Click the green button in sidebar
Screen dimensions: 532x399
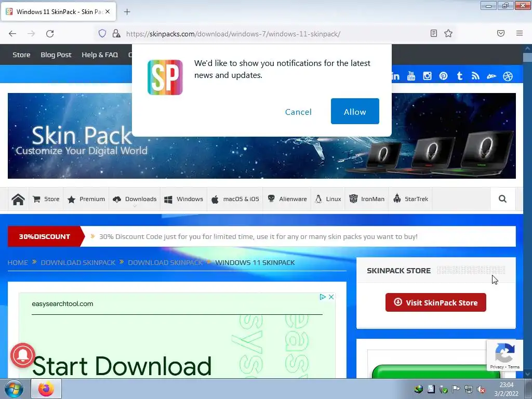tap(435, 371)
